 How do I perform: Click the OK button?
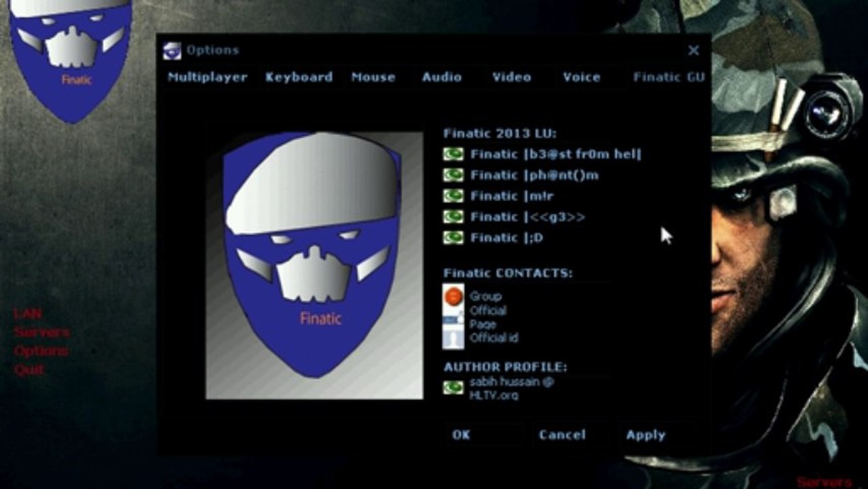click(x=461, y=435)
